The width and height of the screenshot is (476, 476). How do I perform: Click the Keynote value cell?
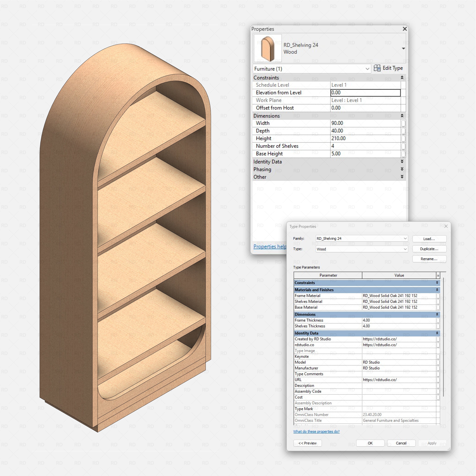(x=399, y=357)
